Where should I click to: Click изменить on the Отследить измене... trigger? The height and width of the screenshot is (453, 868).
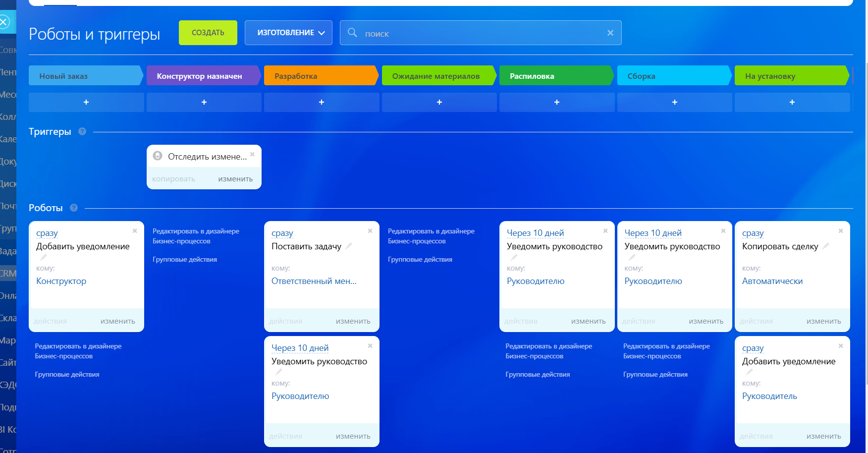coord(235,179)
